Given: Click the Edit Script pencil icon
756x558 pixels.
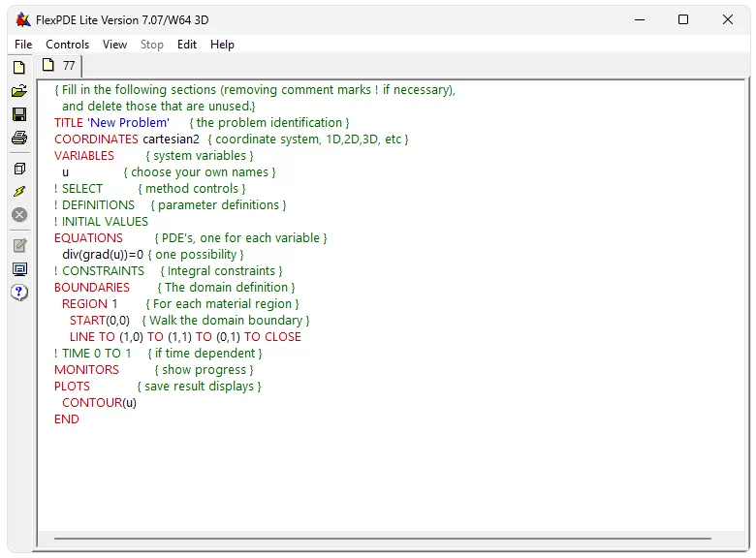Looking at the screenshot, I should [x=19, y=245].
